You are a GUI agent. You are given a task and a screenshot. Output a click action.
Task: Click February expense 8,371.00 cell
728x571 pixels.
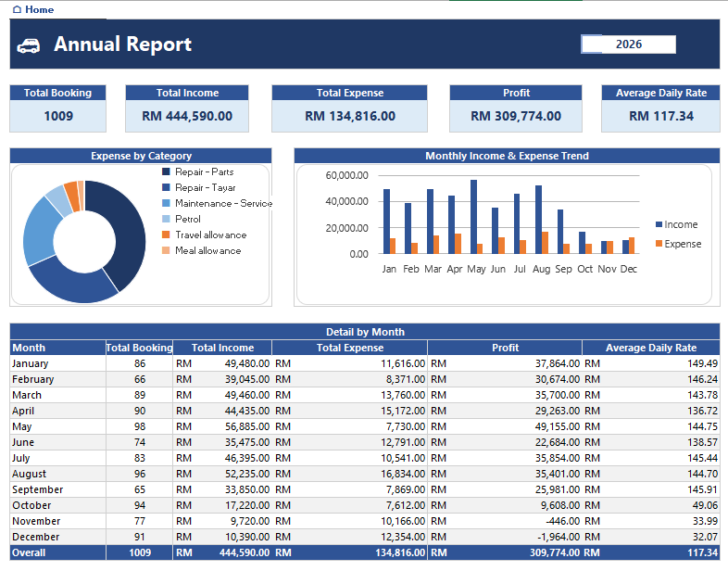(x=349, y=379)
